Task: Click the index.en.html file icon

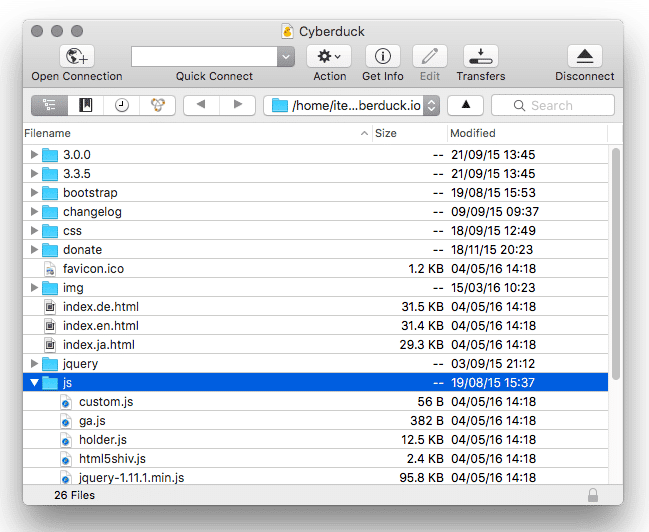Action: click(50, 326)
